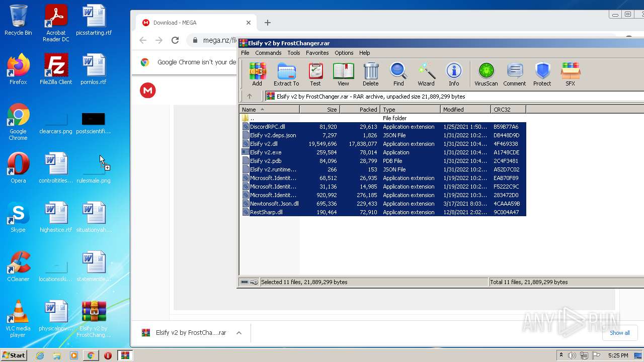Open the Opera desktop icon
Image resolution: width=644 pixels, height=362 pixels.
pos(18,168)
